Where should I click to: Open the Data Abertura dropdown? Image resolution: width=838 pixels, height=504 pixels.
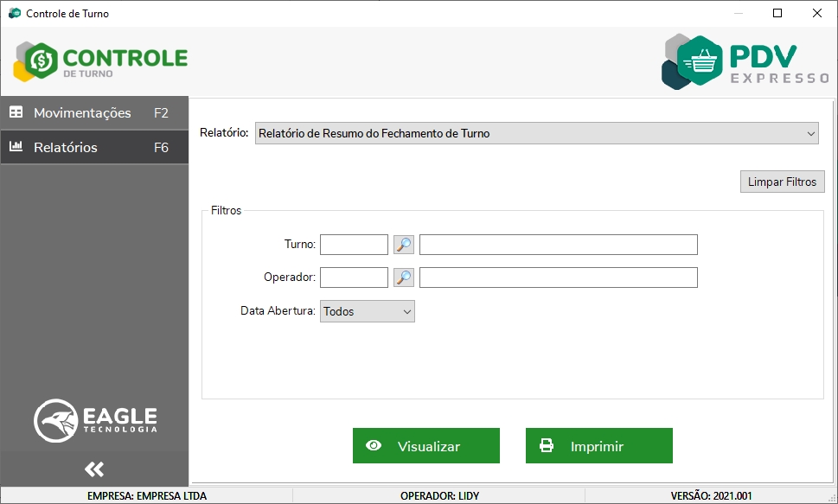368,311
